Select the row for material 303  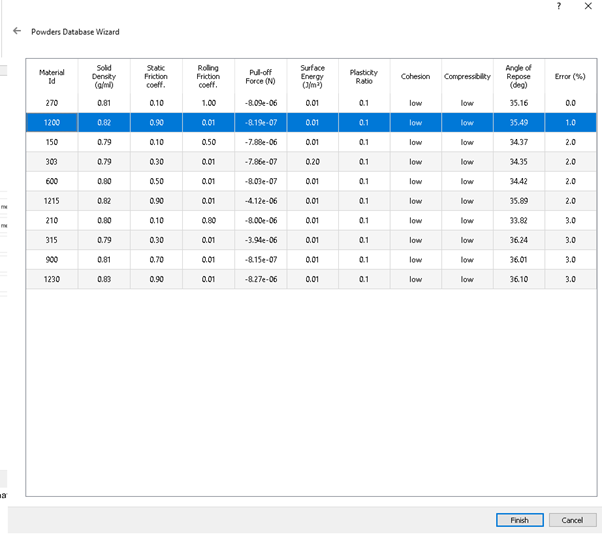click(51, 162)
